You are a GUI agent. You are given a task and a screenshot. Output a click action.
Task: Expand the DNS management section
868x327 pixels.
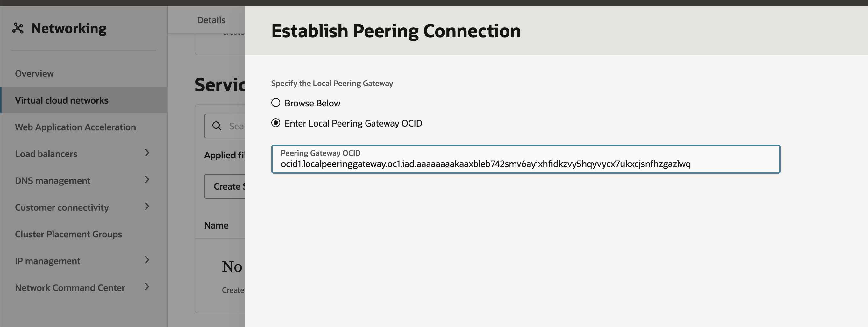pyautogui.click(x=147, y=180)
